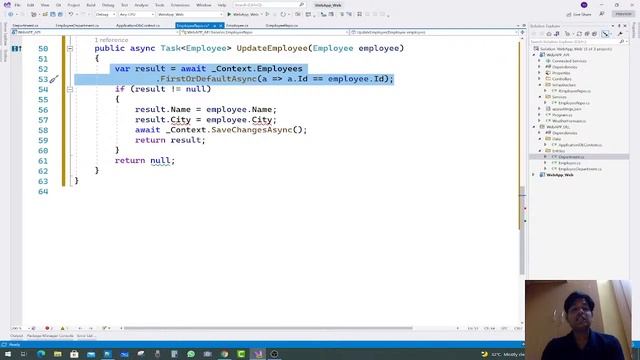
Task: Open the Extensions menu
Action: click(x=180, y=5)
